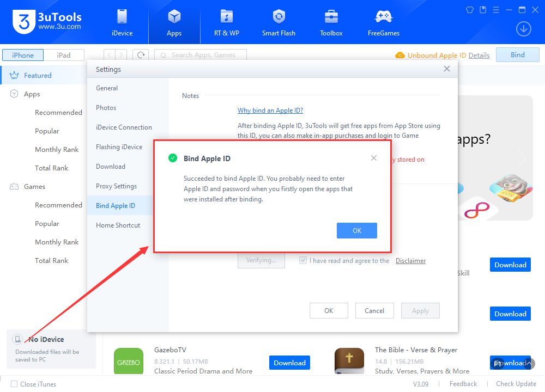The image size is (545, 392).
Task: Open the Toolbox section
Action: point(331,22)
